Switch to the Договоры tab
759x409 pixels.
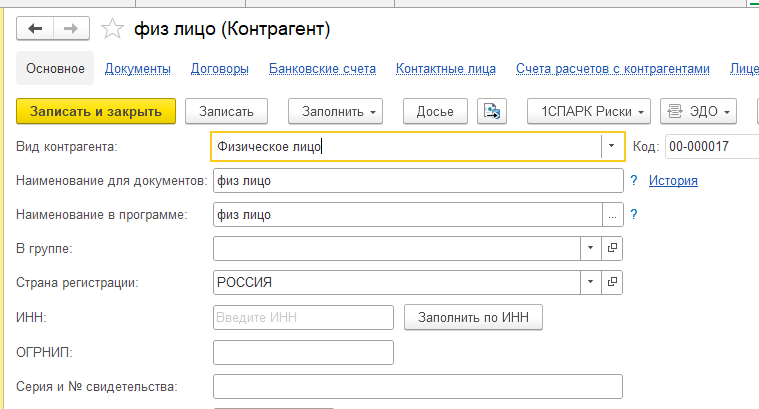pos(220,69)
